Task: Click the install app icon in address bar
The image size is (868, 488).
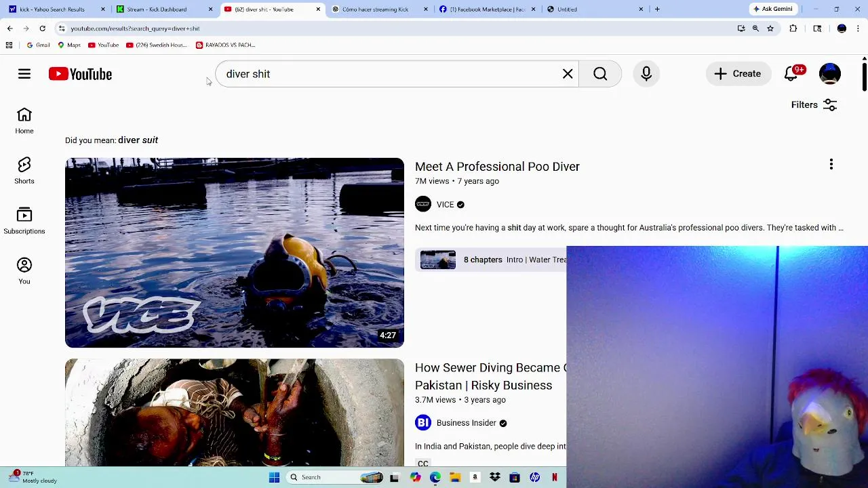Action: 741,28
